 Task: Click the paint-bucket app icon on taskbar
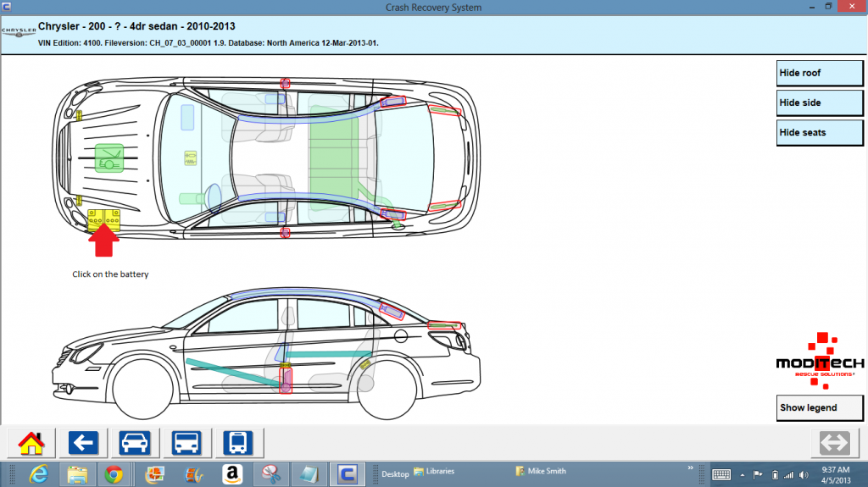click(x=193, y=474)
